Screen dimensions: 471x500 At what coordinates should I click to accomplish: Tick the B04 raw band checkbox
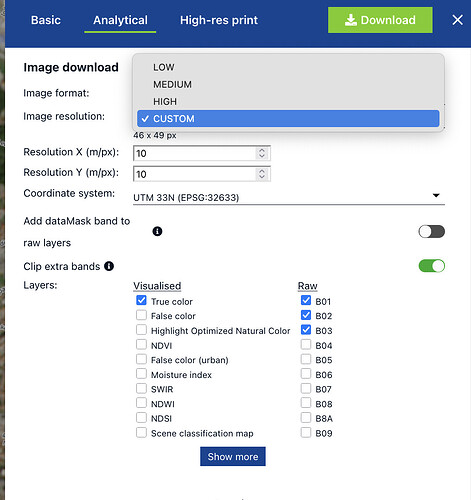[306, 344]
